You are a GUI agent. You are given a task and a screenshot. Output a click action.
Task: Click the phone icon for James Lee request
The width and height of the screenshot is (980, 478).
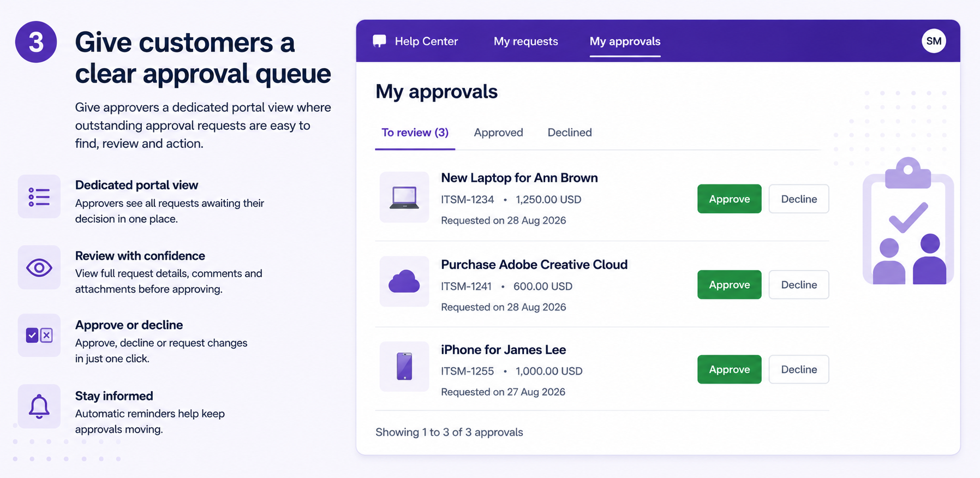click(404, 367)
